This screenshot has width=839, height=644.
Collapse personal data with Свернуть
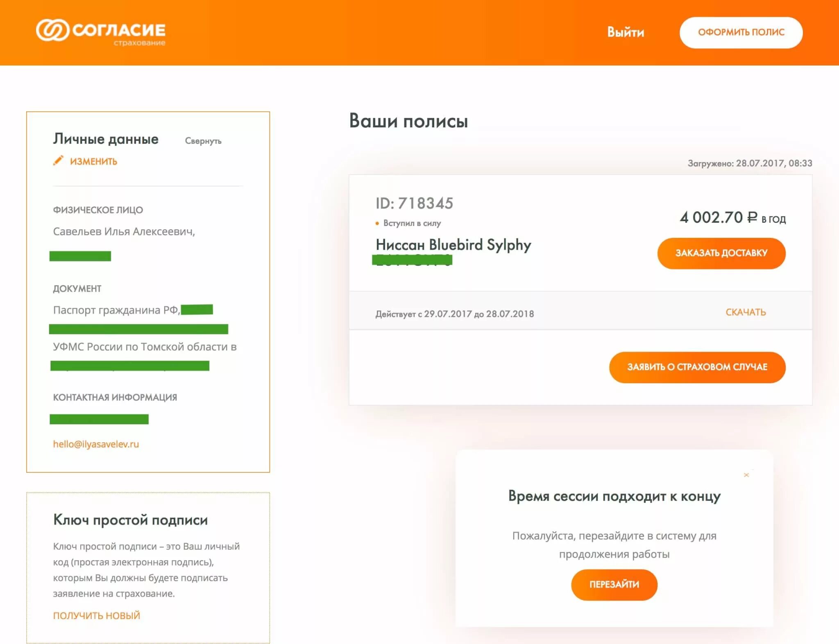click(x=203, y=141)
